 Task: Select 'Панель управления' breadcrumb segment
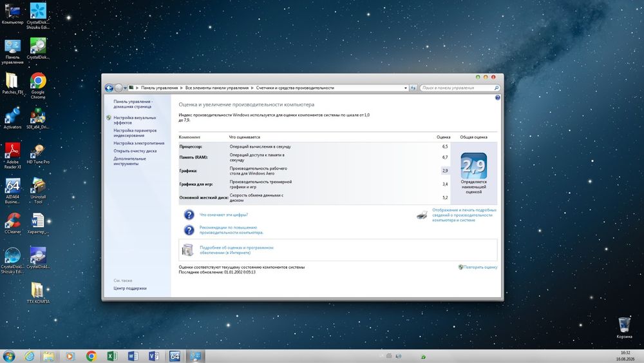159,88
